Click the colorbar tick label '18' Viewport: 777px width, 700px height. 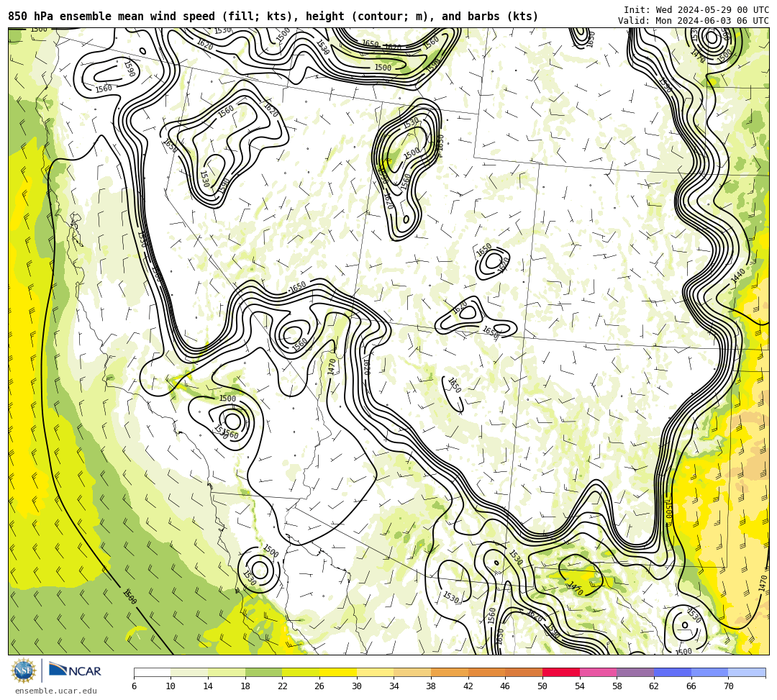point(245,686)
